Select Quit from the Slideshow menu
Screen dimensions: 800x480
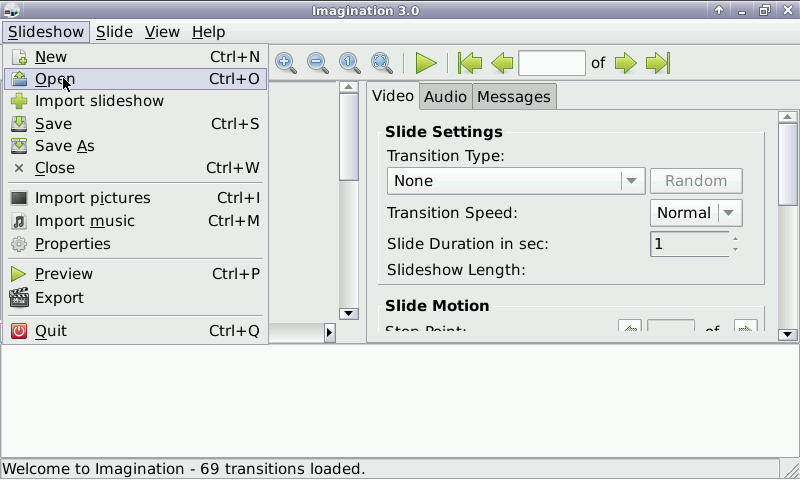(135, 331)
